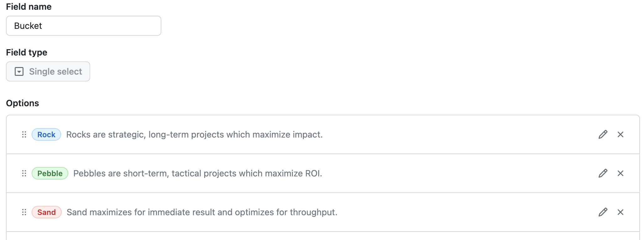Screen dimensions: 644x240
Task: Click the Pebble description about ROI
Action: [x=198, y=173]
